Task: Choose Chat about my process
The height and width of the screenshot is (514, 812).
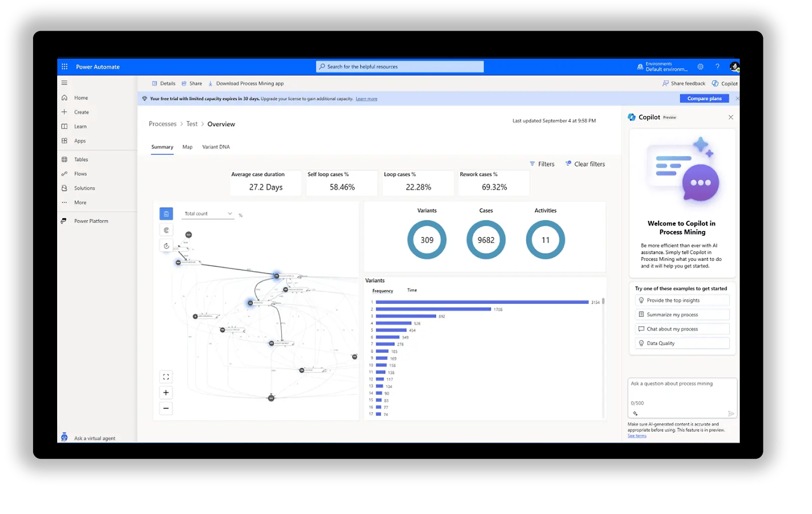Action: [x=682, y=329]
